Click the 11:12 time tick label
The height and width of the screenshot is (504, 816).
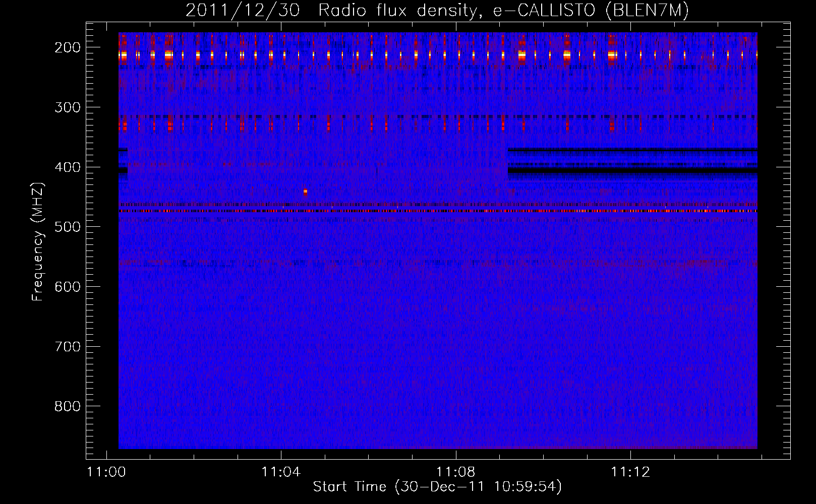[630, 472]
